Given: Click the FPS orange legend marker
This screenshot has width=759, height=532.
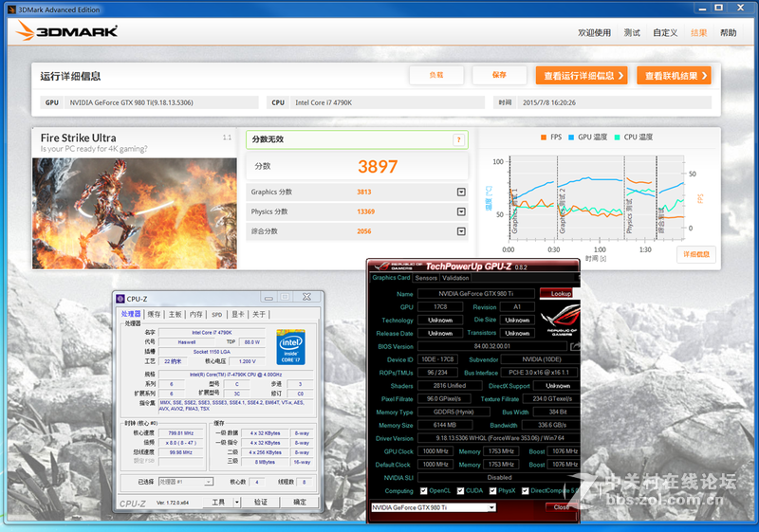Looking at the screenshot, I should pyautogui.click(x=544, y=138).
